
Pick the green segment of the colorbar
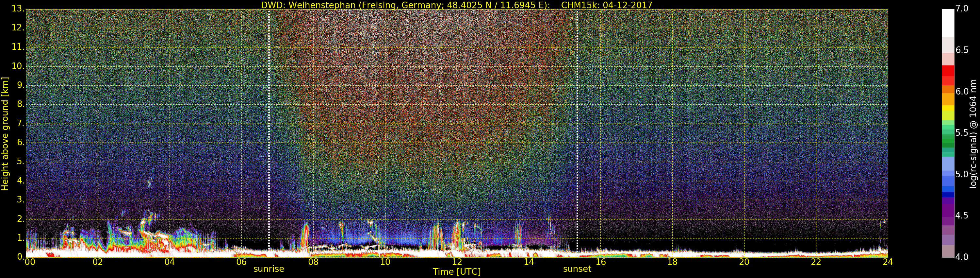pos(948,141)
